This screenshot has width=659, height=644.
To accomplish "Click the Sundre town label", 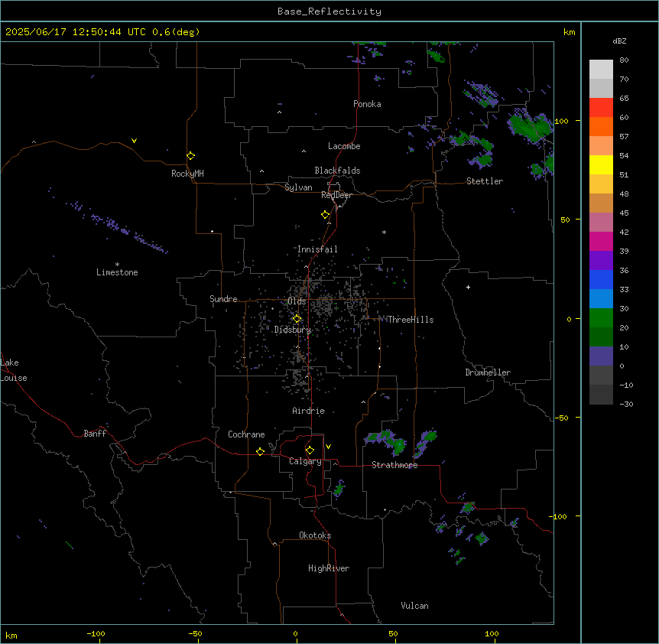I will (x=223, y=299).
